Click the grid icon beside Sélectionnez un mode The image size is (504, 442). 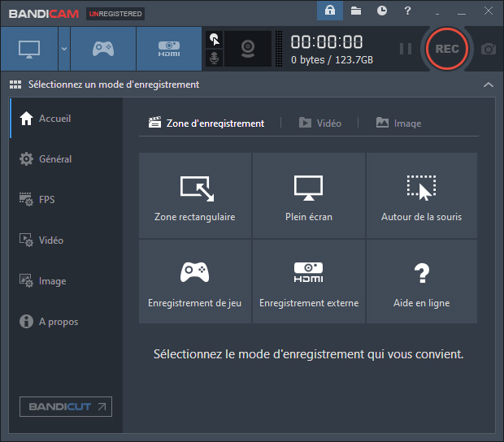coord(15,84)
